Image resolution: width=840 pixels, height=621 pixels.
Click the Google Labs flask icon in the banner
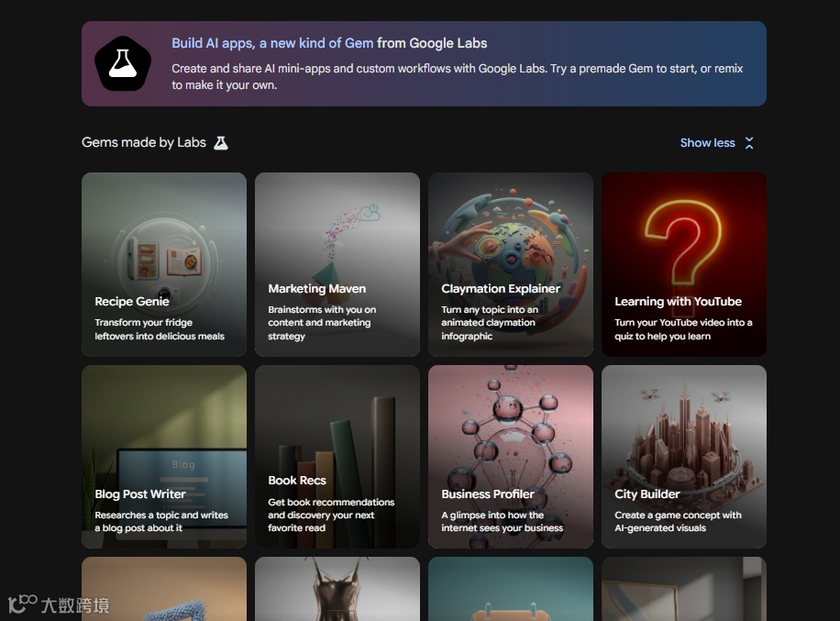(x=123, y=64)
